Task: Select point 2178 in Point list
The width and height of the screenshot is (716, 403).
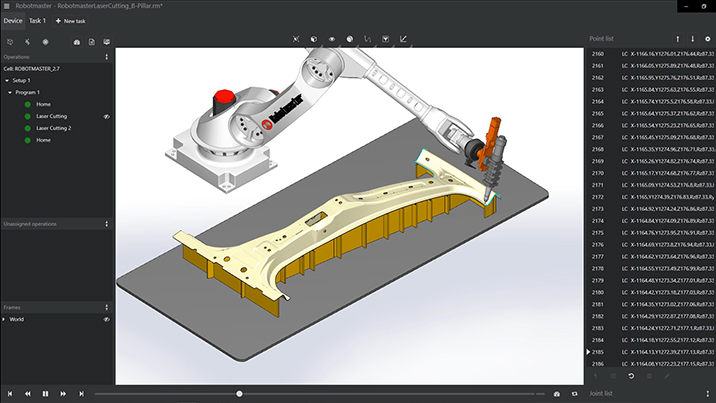Action: pyautogui.click(x=651, y=269)
